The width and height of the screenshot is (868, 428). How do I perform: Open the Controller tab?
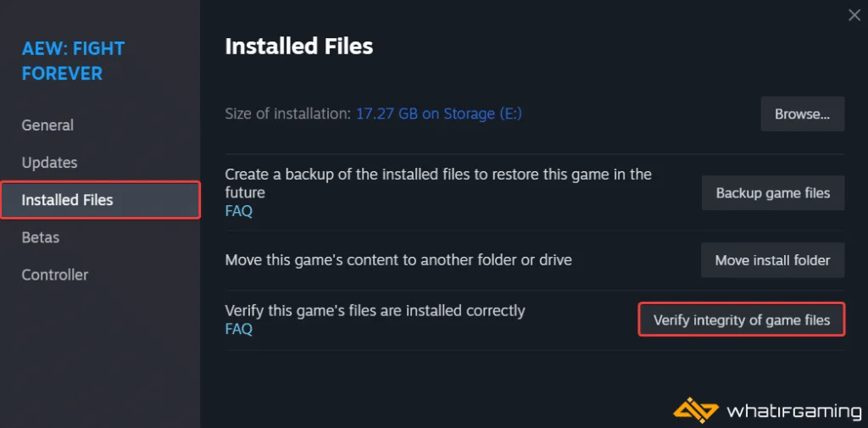point(54,275)
